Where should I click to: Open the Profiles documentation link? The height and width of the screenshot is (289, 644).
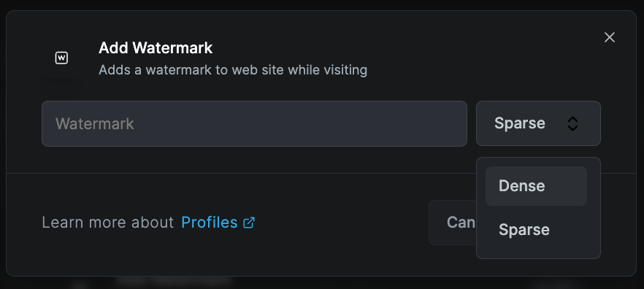(x=210, y=222)
